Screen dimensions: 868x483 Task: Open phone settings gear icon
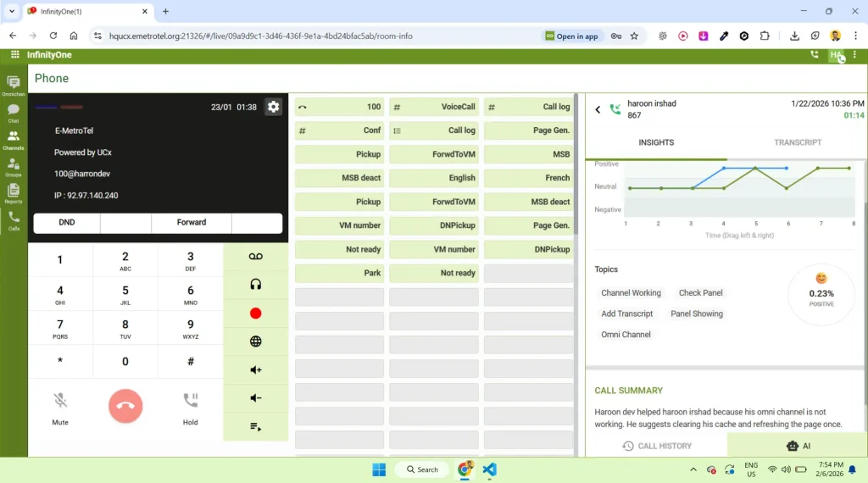274,107
